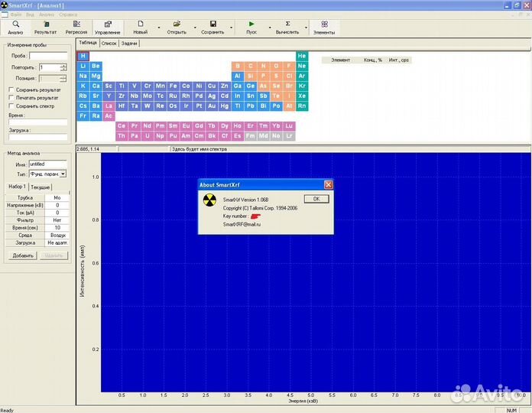This screenshot has height=413, width=532.
Task: Select the La element cell
Action: click(x=109, y=106)
